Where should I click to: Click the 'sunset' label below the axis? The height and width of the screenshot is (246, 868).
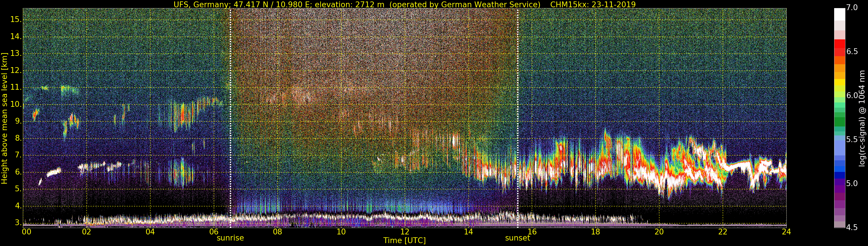[518, 238]
